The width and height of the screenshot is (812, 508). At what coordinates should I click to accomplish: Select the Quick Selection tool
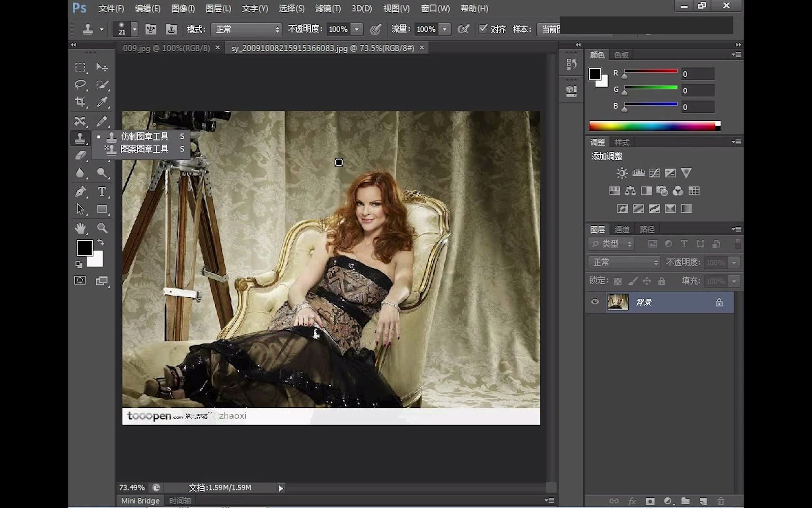[x=102, y=85]
